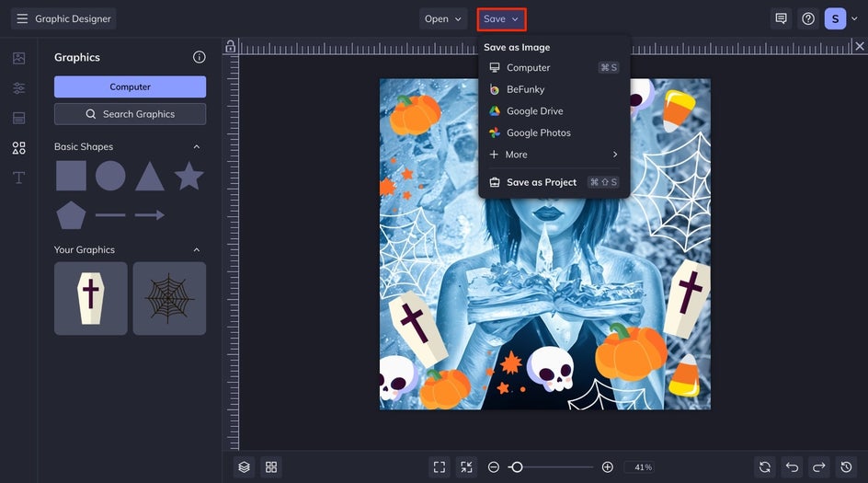Click the reset/refresh canvas icon
The image size is (868, 483).
tap(764, 467)
